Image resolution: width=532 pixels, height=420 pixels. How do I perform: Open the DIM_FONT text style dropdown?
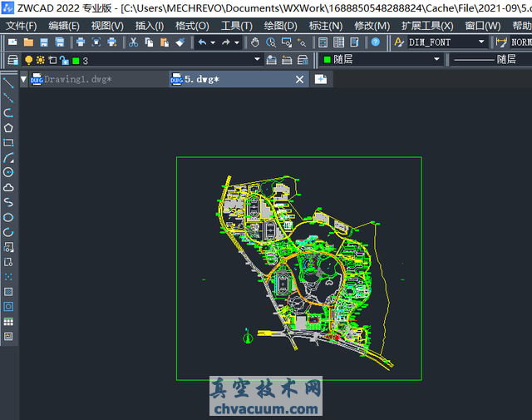481,42
